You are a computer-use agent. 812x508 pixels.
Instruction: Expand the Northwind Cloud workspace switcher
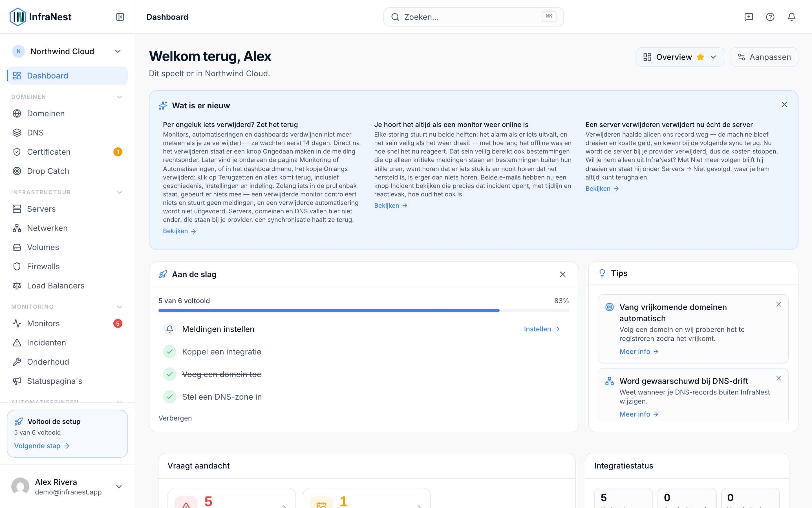67,51
